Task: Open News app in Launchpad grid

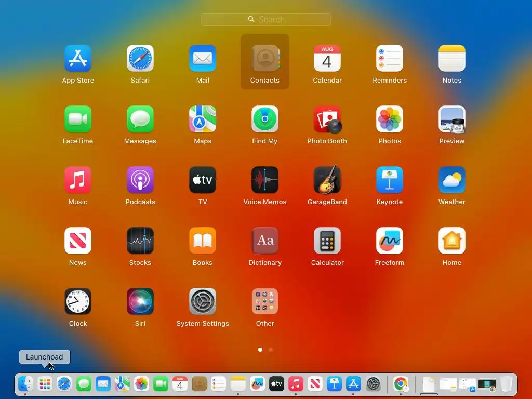Action: coord(78,241)
